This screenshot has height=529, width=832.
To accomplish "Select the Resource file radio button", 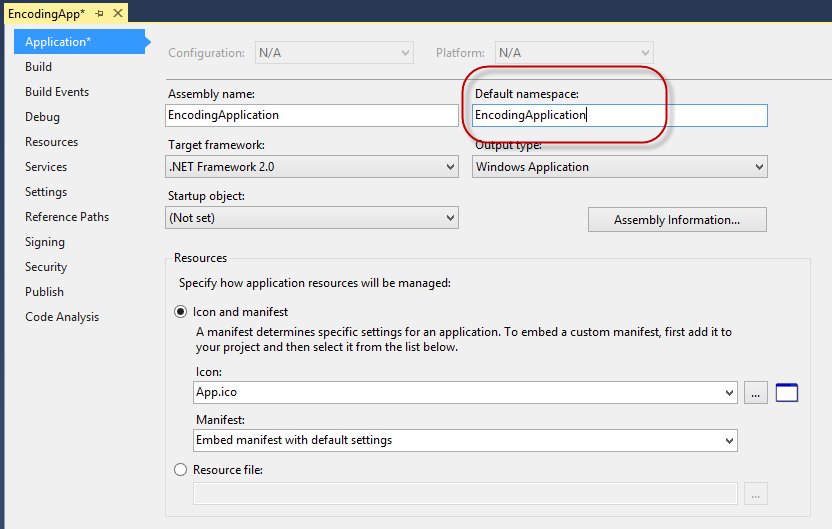I will [x=181, y=469].
